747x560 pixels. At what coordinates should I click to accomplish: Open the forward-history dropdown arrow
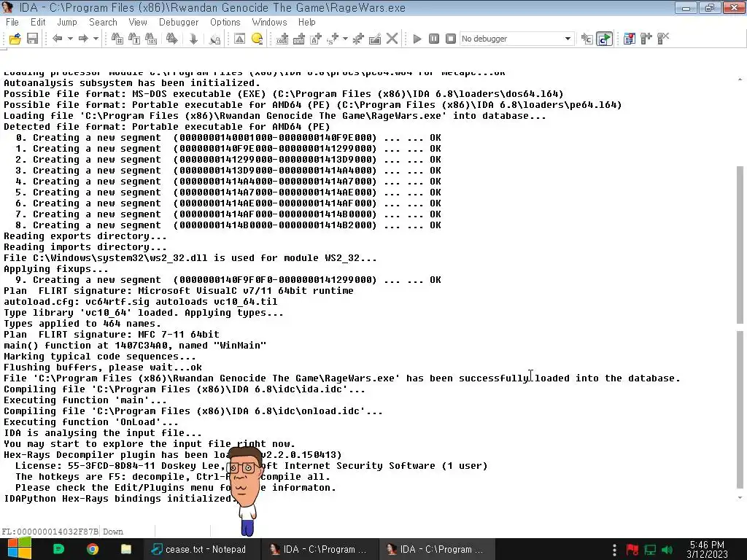pos(96,39)
